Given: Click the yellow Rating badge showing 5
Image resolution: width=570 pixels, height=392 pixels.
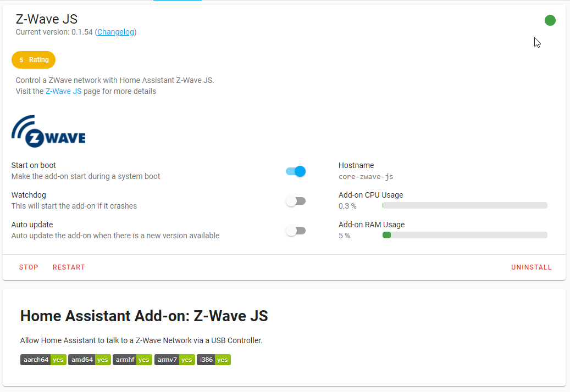Looking at the screenshot, I should coord(33,59).
